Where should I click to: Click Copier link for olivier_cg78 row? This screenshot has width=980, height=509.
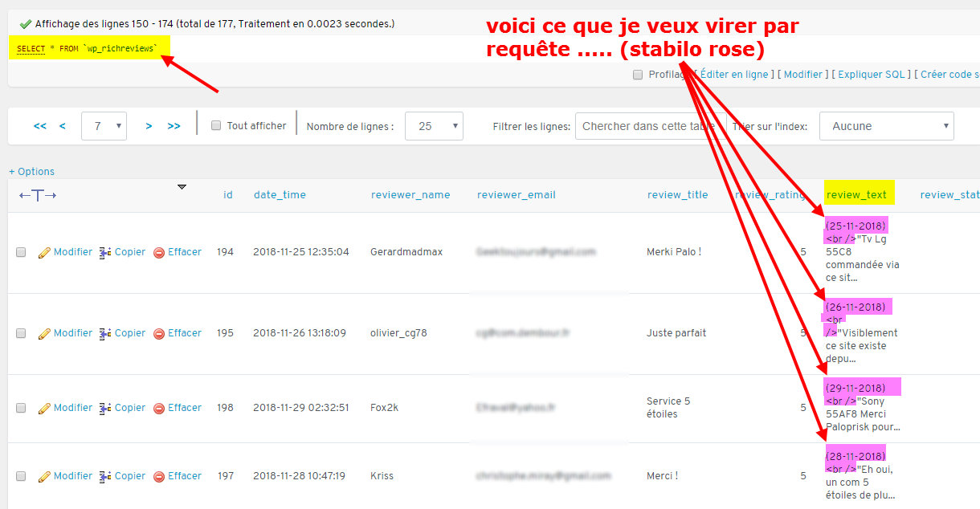130,333
